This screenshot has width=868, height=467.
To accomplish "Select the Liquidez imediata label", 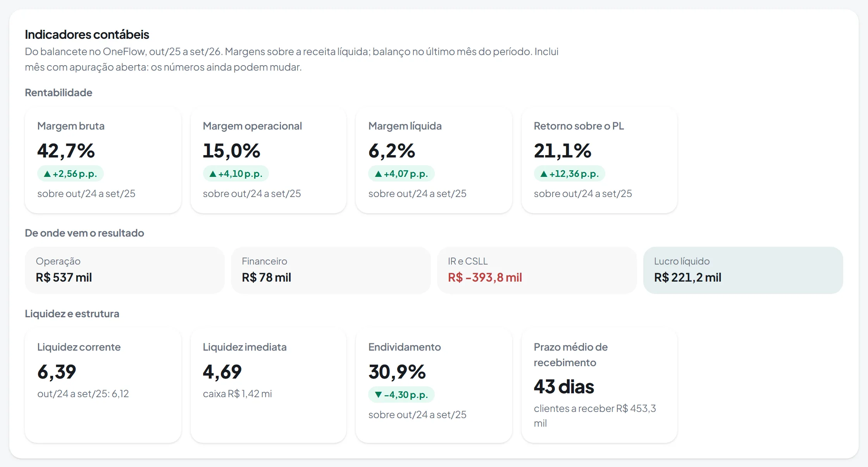I will tap(245, 347).
